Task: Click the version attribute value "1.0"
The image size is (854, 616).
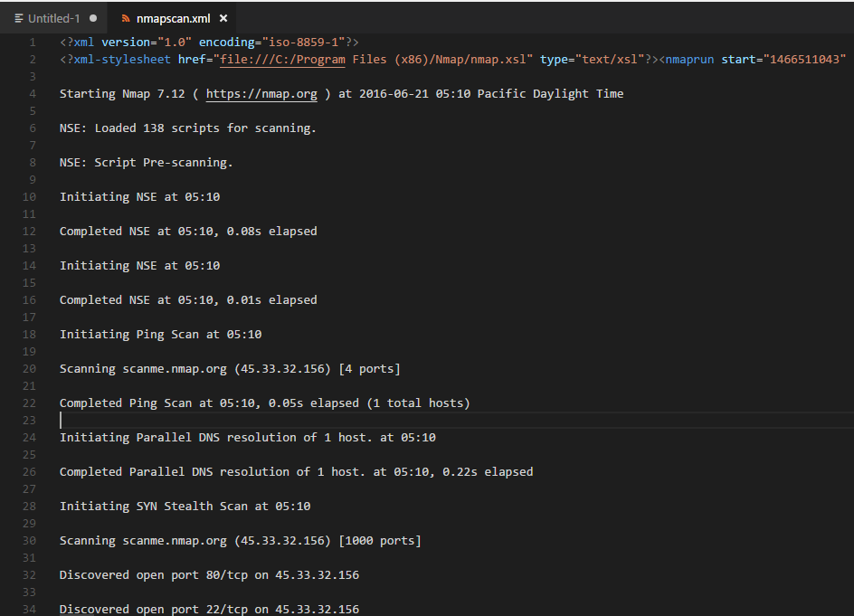Action: click(x=175, y=42)
